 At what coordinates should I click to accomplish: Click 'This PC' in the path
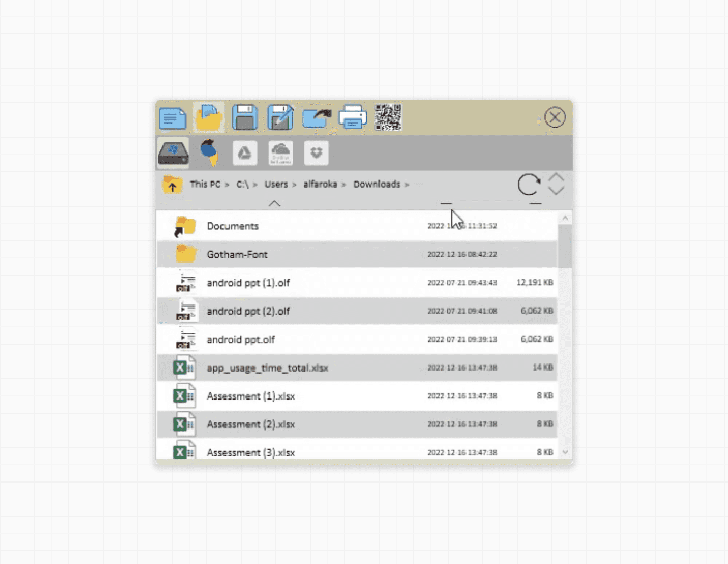(205, 184)
